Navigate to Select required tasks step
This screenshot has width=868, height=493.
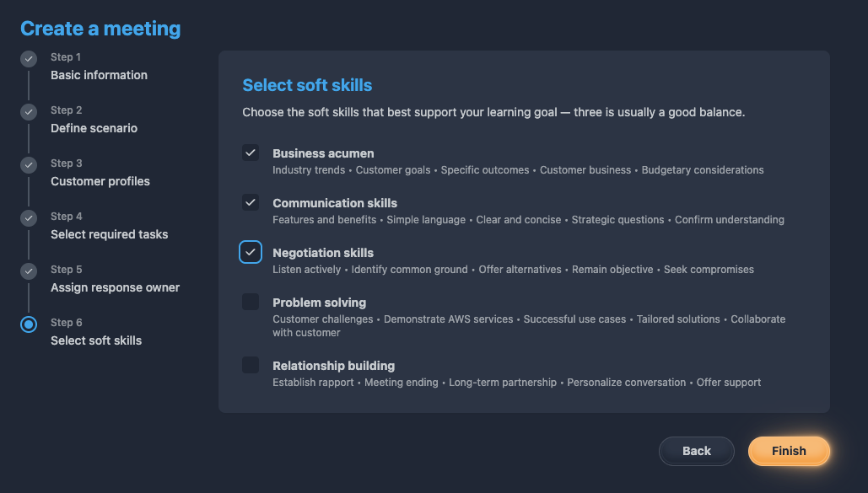(109, 234)
